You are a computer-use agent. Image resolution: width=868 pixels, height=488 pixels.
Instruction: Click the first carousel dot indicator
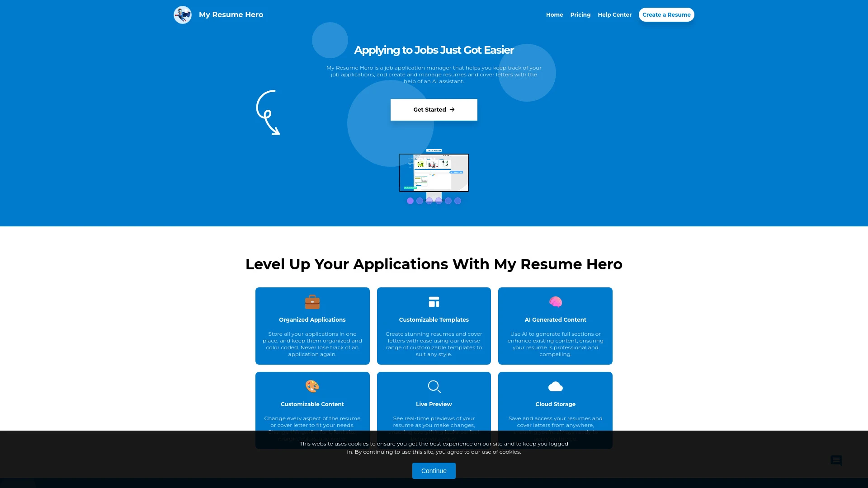point(410,201)
